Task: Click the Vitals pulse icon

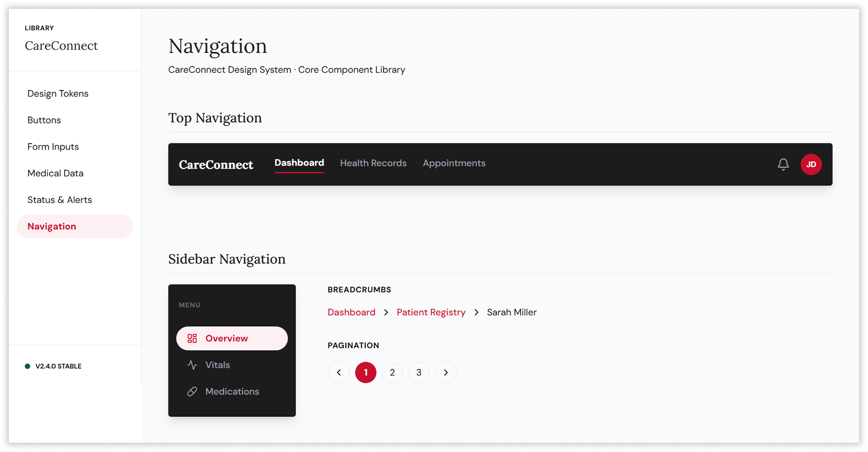Action: coord(192,365)
